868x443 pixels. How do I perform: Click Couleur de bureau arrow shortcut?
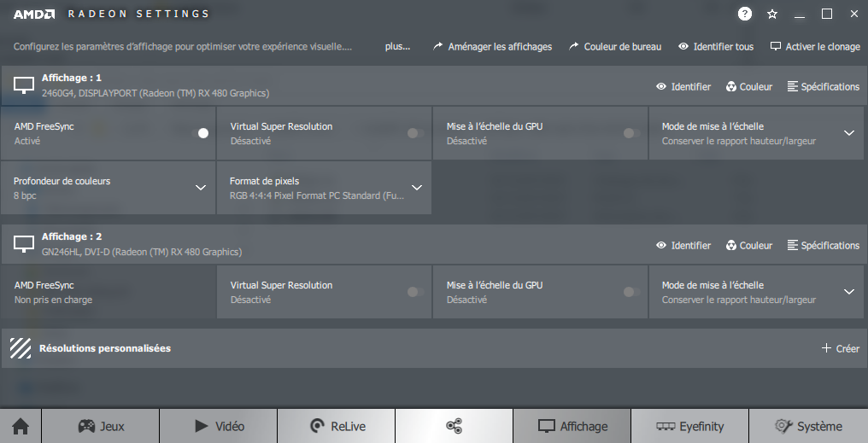click(x=573, y=46)
